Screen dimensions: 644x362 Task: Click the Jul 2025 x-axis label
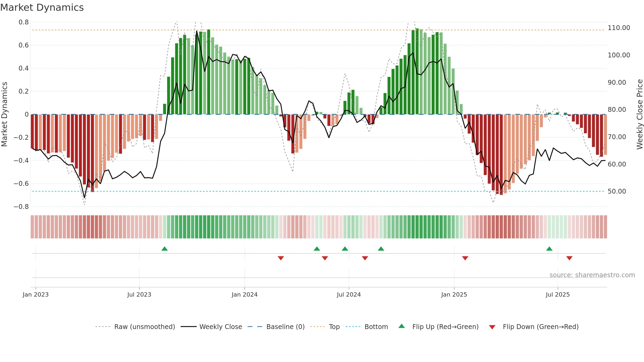(x=558, y=294)
